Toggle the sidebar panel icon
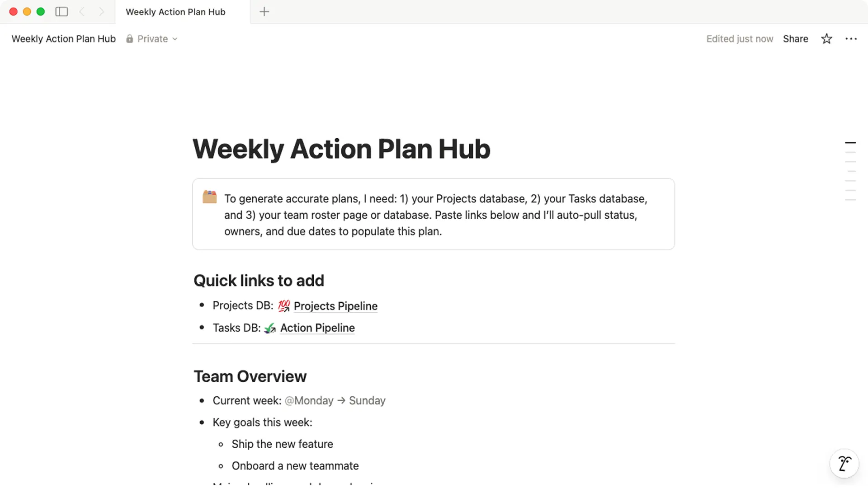Image resolution: width=868 pixels, height=488 pixels. 61,12
